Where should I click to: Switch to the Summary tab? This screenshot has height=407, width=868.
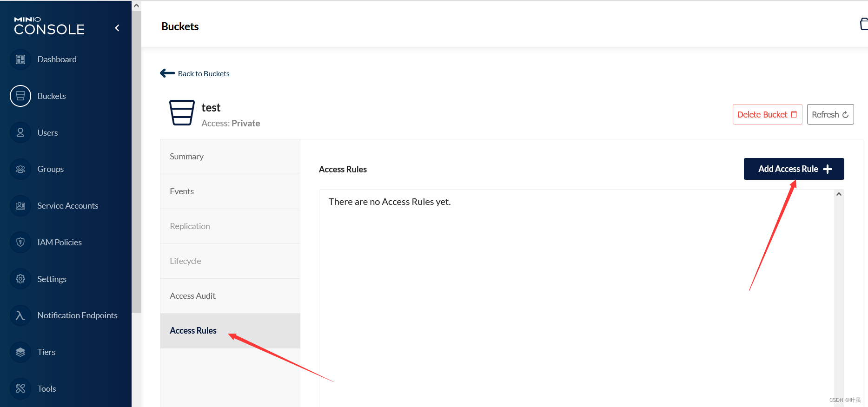[x=230, y=157]
